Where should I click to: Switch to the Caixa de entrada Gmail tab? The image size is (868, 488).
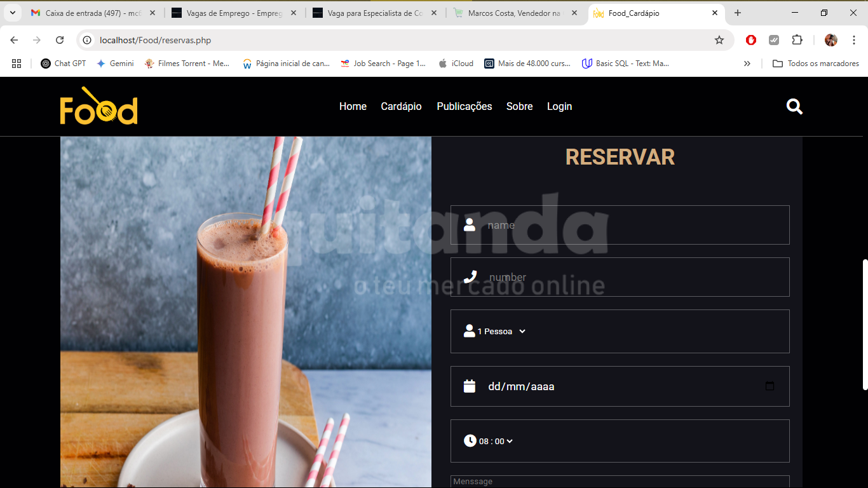tap(93, 13)
